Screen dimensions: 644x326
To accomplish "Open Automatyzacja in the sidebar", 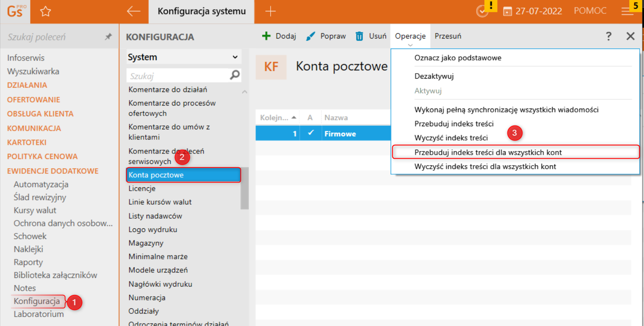I will point(41,184).
